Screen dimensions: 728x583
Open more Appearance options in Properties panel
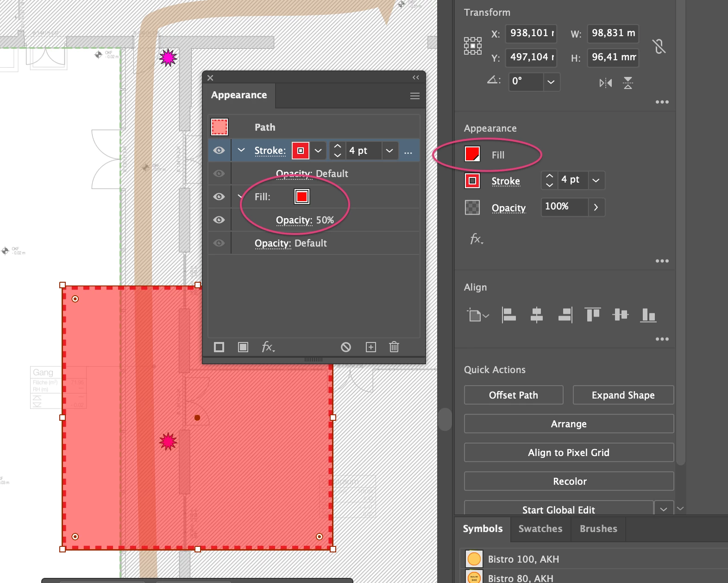click(x=662, y=261)
